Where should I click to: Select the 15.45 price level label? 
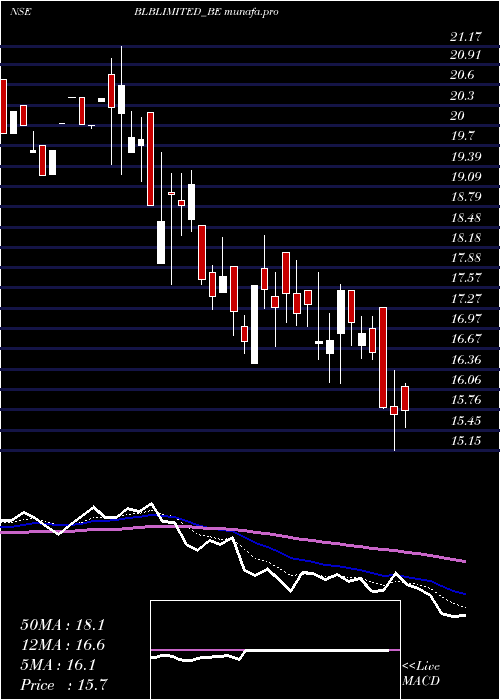tap(466, 420)
